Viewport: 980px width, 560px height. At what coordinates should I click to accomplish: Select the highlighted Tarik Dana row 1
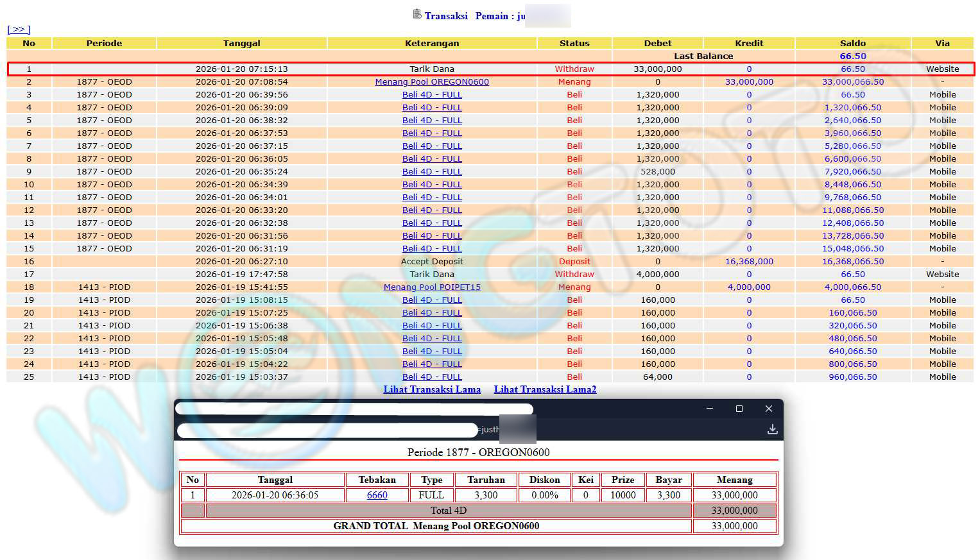(x=432, y=69)
